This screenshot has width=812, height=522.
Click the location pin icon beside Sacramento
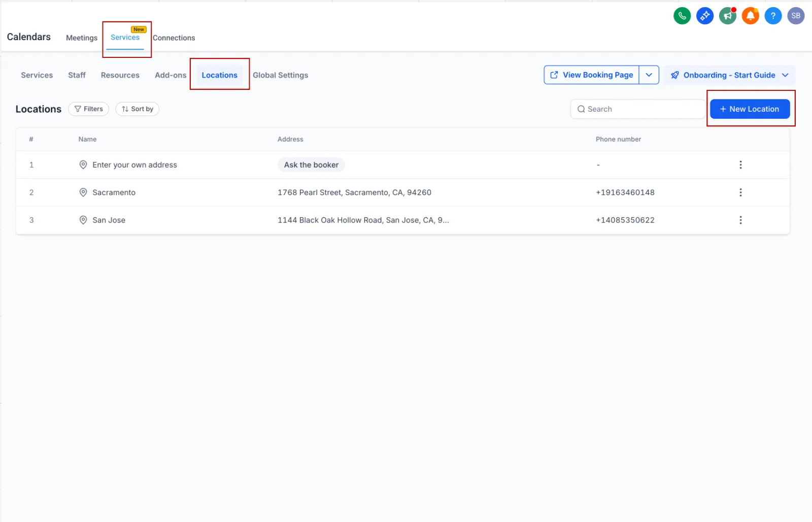click(83, 192)
